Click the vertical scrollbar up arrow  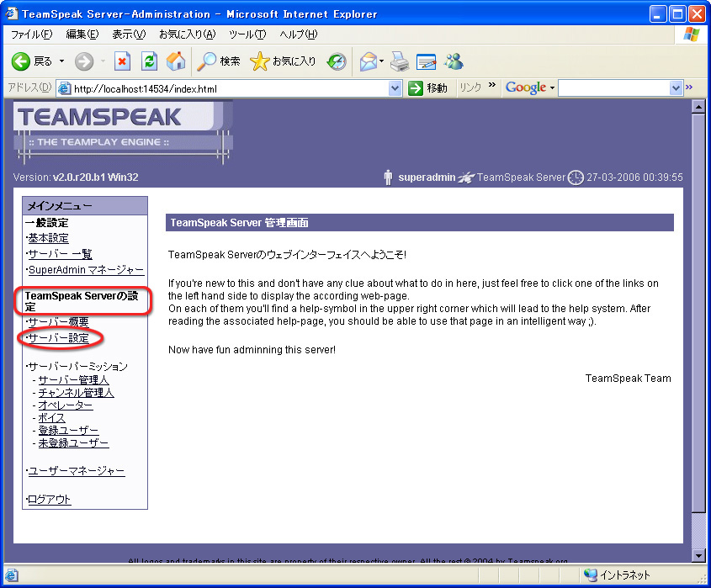click(x=698, y=107)
